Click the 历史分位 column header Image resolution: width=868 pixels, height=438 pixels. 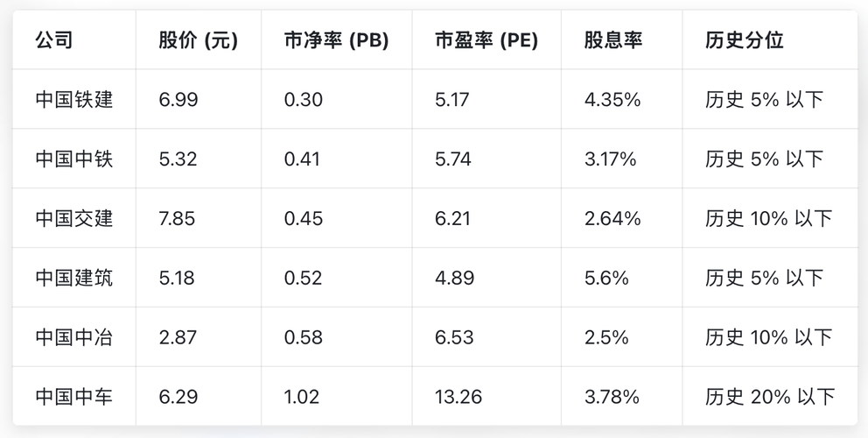744,40
